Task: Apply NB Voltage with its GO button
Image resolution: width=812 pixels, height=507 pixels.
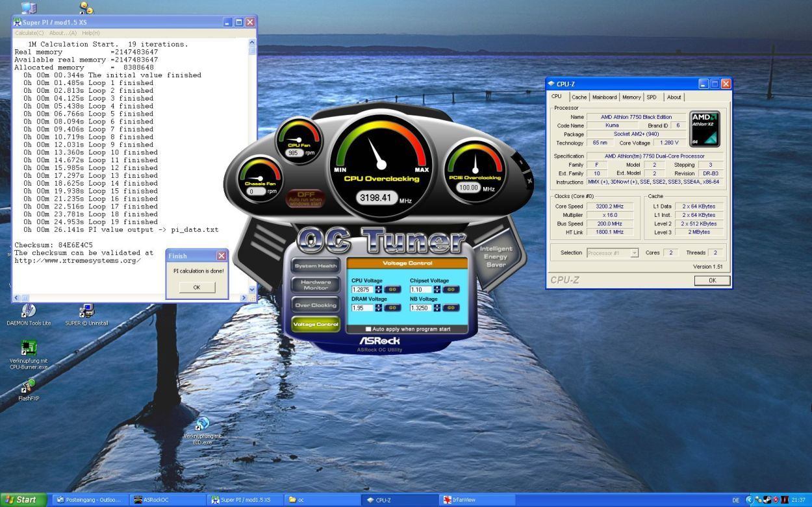Action: 451,308
